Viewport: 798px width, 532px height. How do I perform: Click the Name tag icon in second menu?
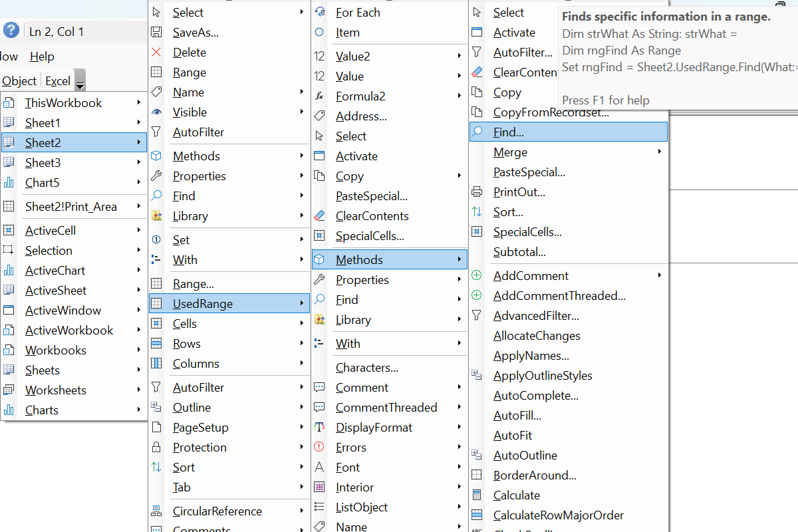pos(156,92)
